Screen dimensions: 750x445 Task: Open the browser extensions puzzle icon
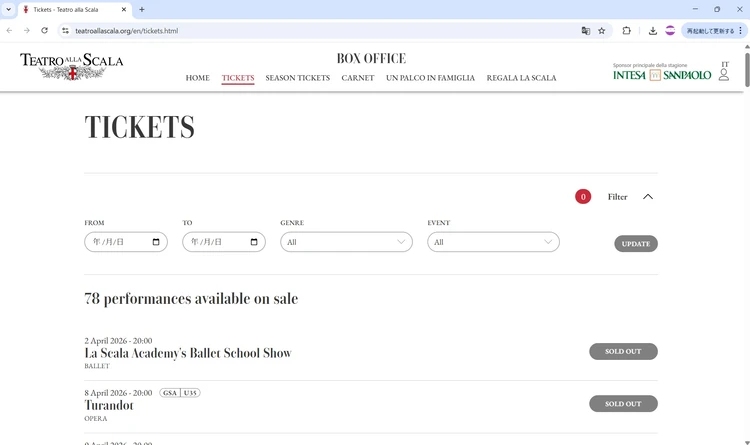[627, 31]
